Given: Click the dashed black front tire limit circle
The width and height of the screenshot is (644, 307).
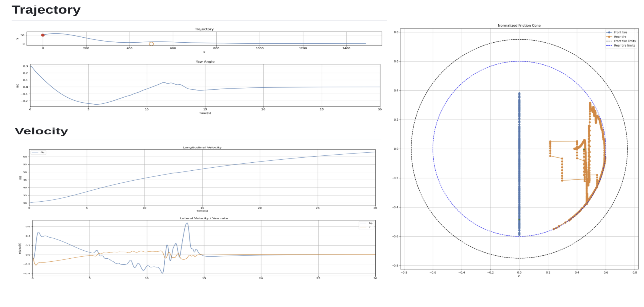Looking at the screenshot, I should point(520,40).
